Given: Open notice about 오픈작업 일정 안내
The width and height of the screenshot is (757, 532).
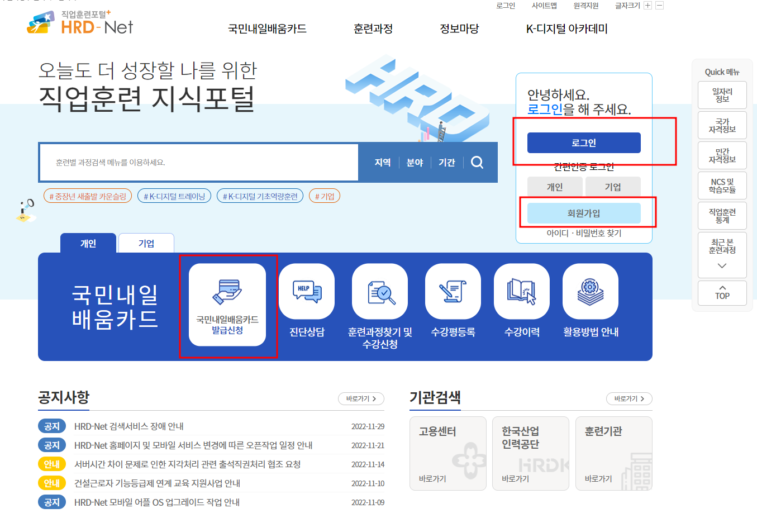Looking at the screenshot, I should point(193,445).
